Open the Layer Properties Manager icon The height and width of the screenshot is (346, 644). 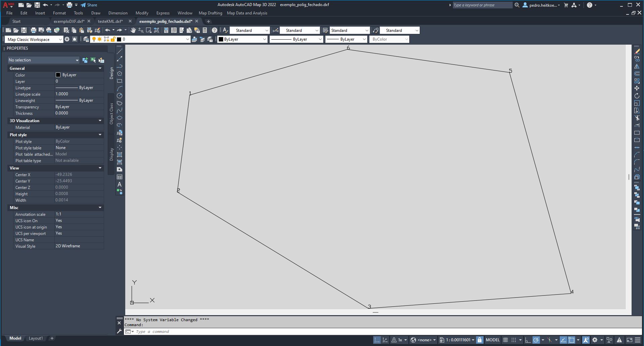pyautogui.click(x=86, y=39)
